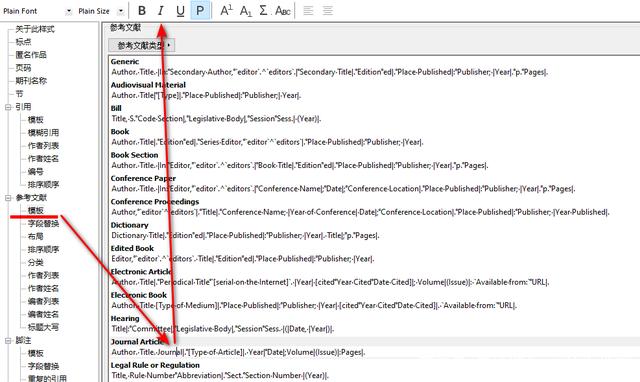Click into the Edited Book template line
Screen dimensions: 640x382
[x=243, y=259]
